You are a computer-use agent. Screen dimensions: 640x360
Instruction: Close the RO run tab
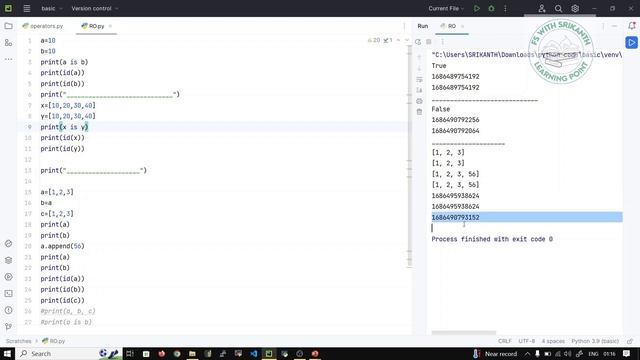[462, 26]
